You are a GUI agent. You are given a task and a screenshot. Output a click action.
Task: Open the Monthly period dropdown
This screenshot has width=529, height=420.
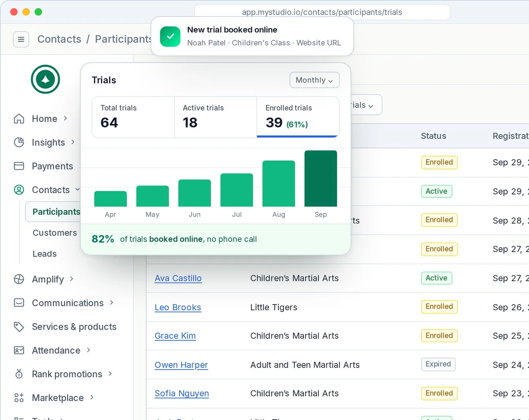tap(315, 80)
